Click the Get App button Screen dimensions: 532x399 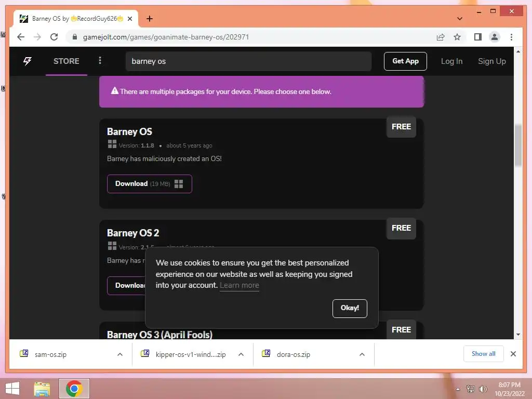tap(405, 61)
